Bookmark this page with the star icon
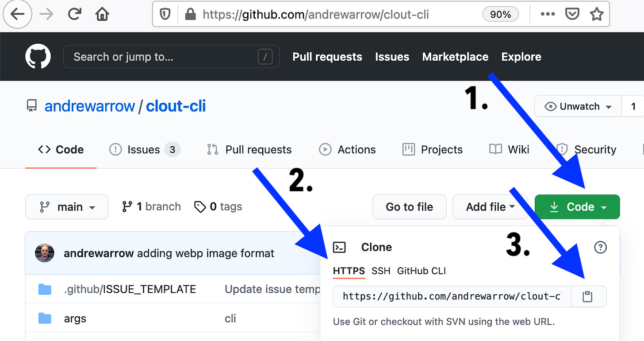The width and height of the screenshot is (644, 341). tap(597, 15)
